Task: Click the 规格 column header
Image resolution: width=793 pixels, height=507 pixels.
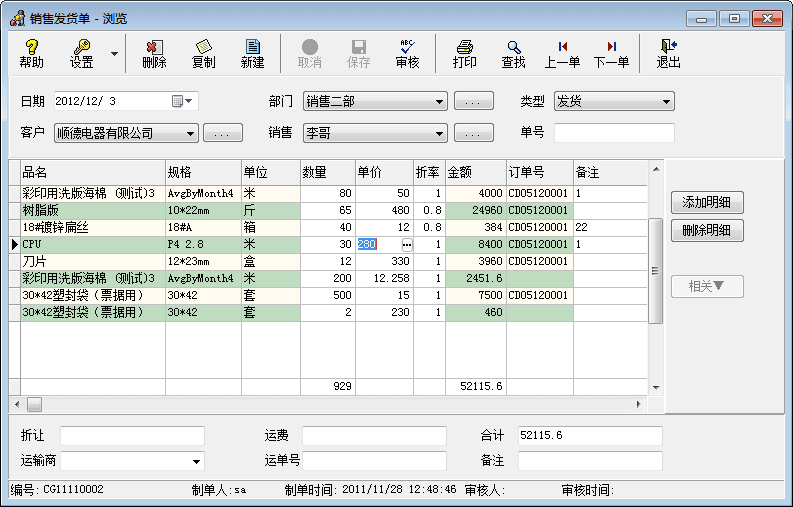Action: coord(203,173)
